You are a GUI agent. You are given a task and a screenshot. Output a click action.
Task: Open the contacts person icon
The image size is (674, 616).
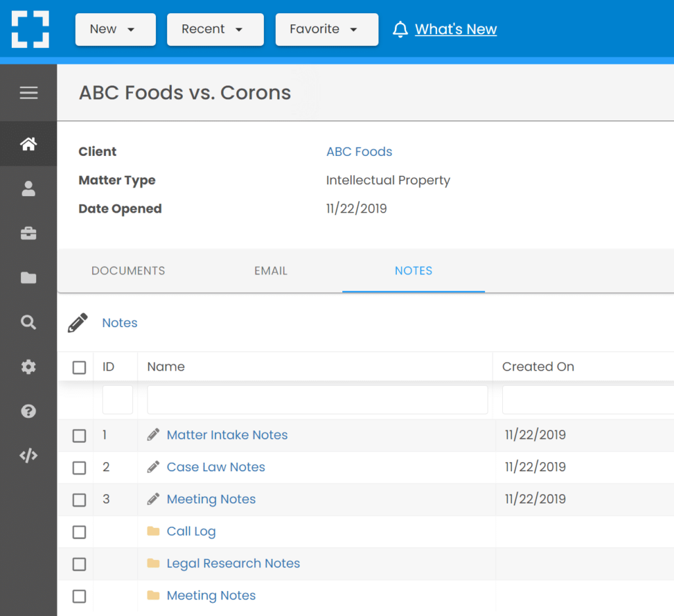(x=28, y=189)
